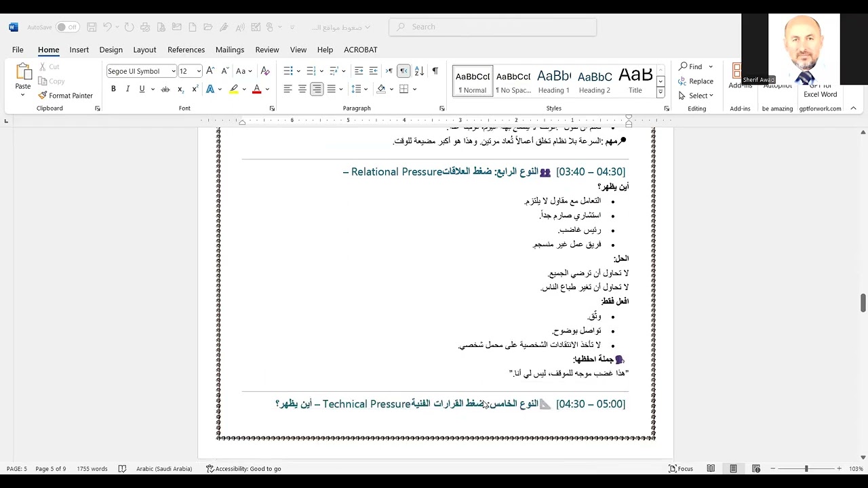Toggle Underline formatting
868x488 pixels.
pos(142,89)
